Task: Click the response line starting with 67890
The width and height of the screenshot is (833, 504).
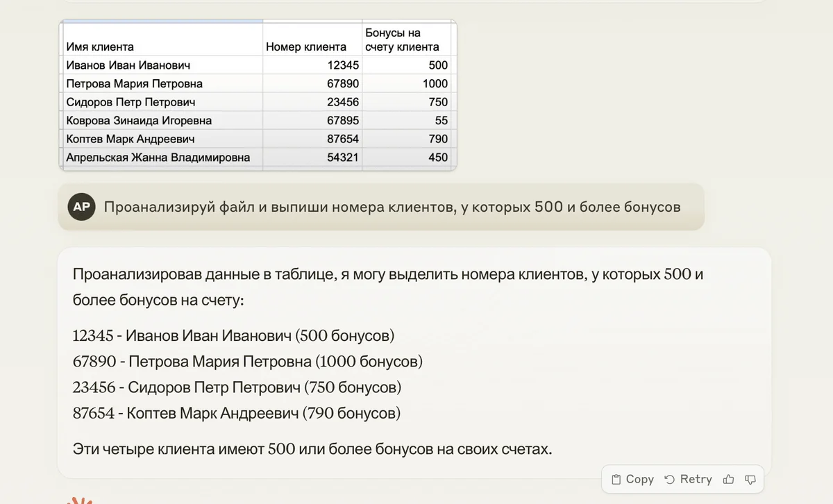Action: pos(247,362)
